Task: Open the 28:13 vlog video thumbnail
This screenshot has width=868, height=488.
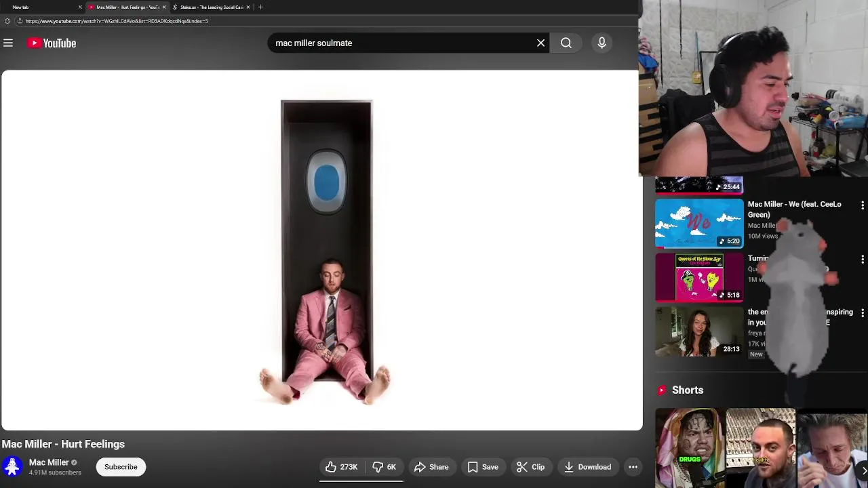Action: tap(699, 331)
